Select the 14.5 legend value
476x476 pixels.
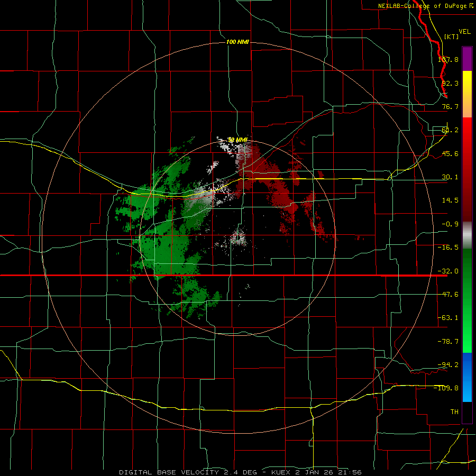coord(450,200)
